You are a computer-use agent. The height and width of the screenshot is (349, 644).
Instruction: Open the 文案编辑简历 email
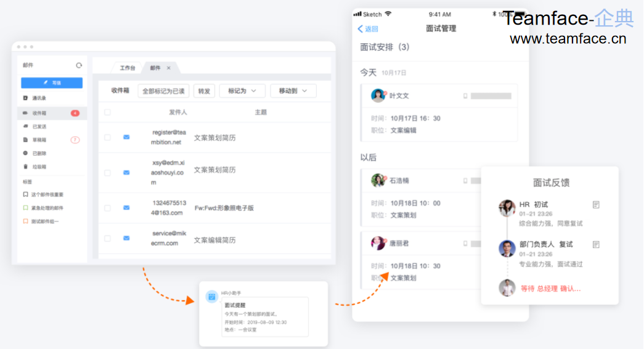[215, 240]
